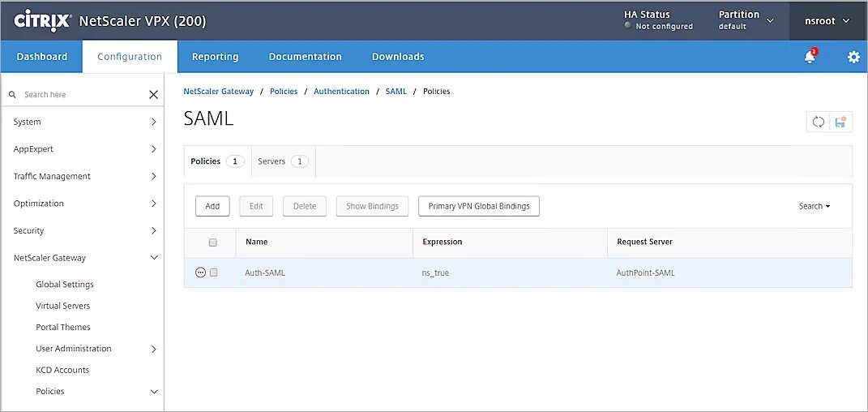Follow the SAML breadcrumb link

click(x=396, y=92)
